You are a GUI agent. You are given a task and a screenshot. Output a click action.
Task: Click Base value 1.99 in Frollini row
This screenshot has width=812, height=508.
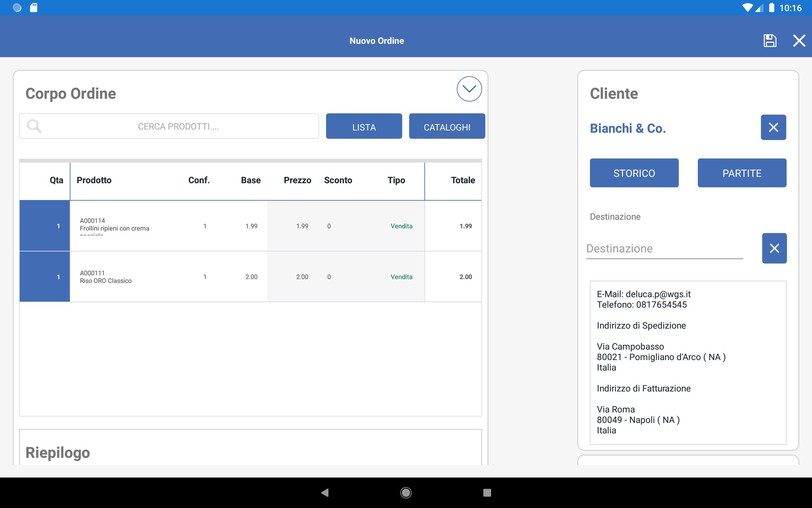tap(251, 226)
